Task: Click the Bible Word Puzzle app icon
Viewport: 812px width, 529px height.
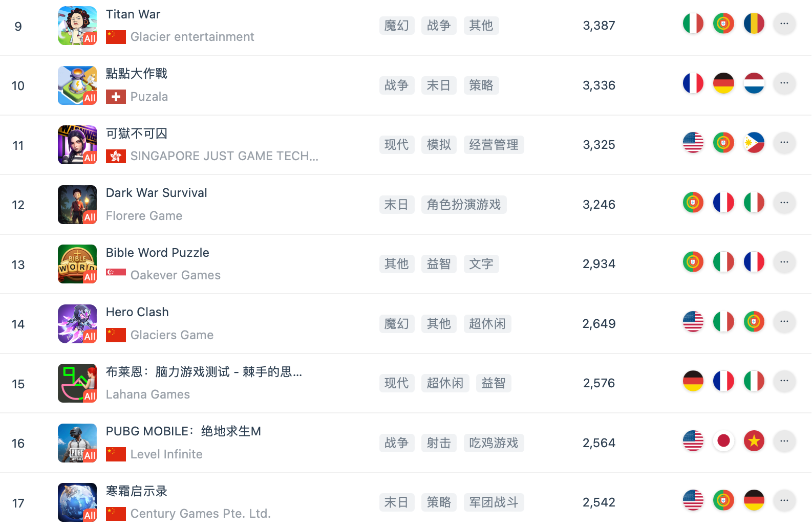Action: pos(77,264)
